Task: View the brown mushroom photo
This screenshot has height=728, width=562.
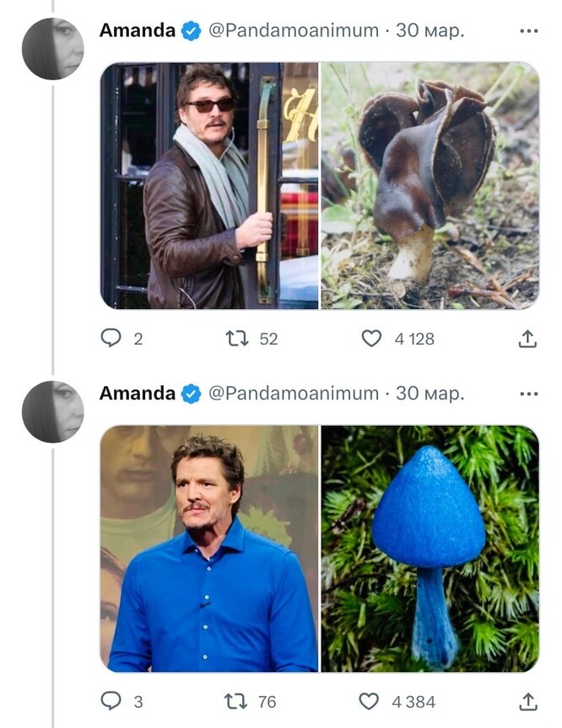Action: 430,185
